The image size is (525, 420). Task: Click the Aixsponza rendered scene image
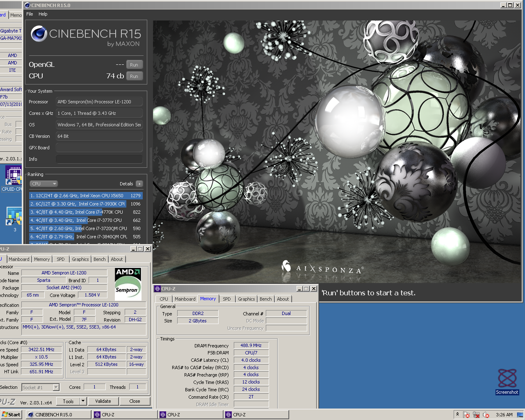point(337,152)
